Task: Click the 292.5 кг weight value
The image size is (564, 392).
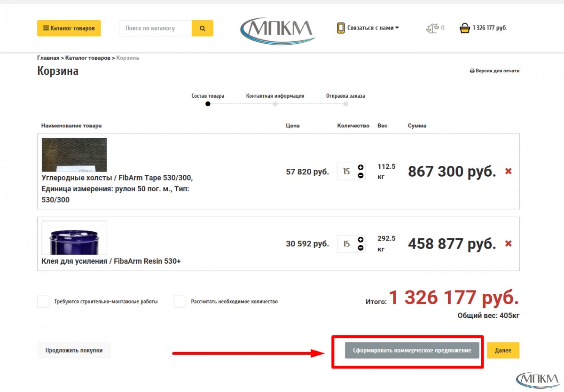Action: 386,244
